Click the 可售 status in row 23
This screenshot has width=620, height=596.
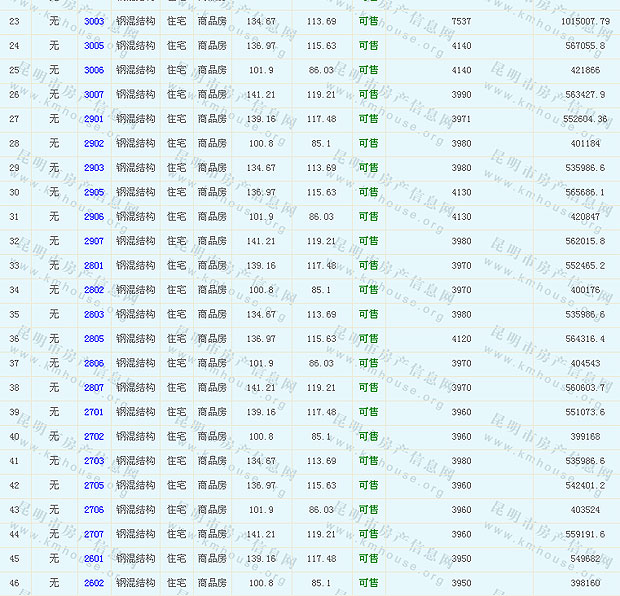368,21
